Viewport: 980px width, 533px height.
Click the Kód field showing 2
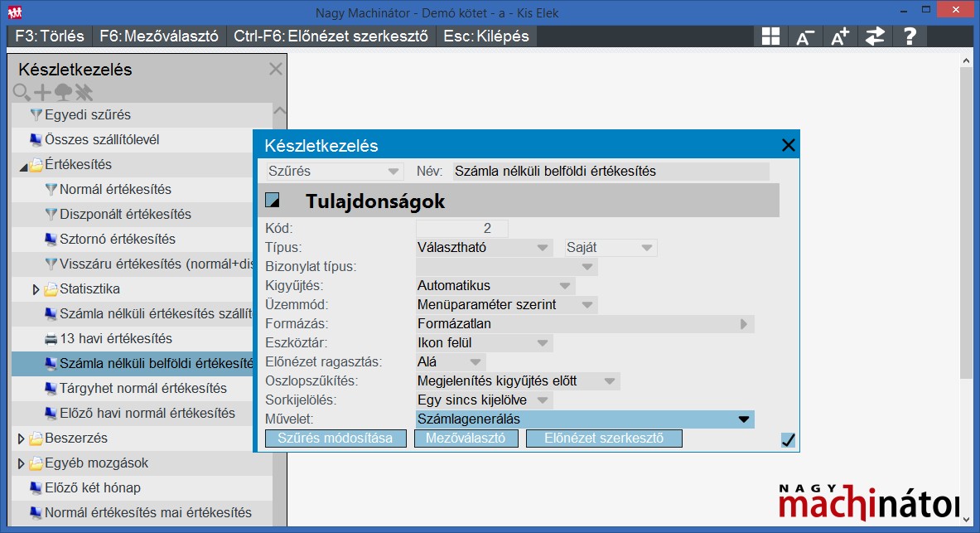pyautogui.click(x=462, y=228)
